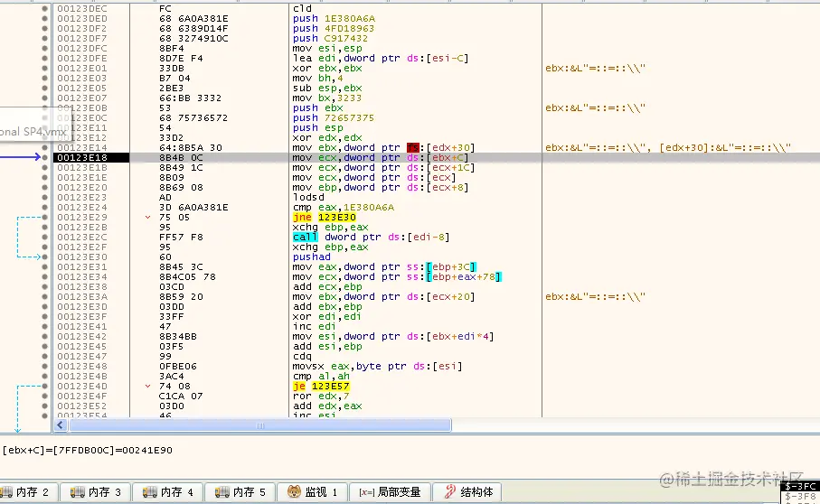820x504 pixels.
Task: Toggle breakpoint dot at address 00123E18
Action: coord(44,158)
